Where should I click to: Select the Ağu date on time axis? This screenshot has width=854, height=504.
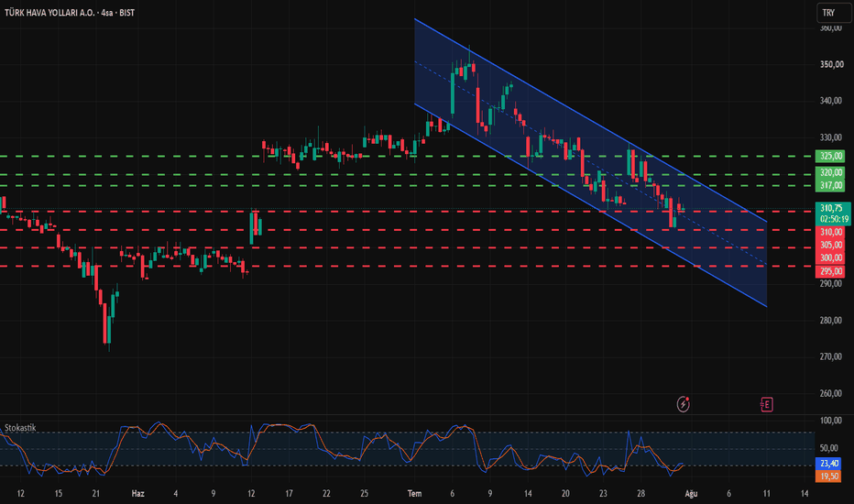pos(691,494)
